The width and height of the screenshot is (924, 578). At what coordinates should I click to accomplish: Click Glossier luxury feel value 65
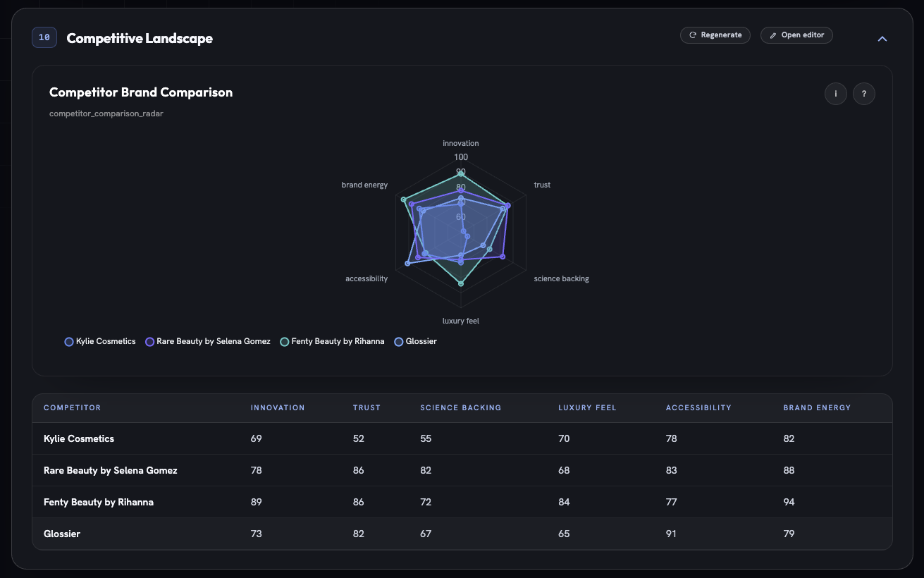pyautogui.click(x=564, y=534)
